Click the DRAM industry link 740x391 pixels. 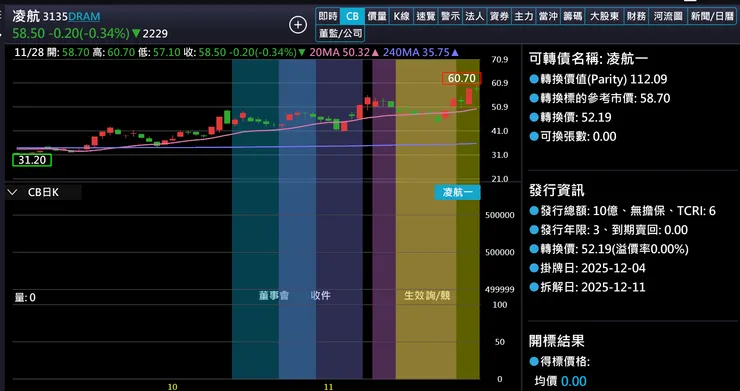84,17
